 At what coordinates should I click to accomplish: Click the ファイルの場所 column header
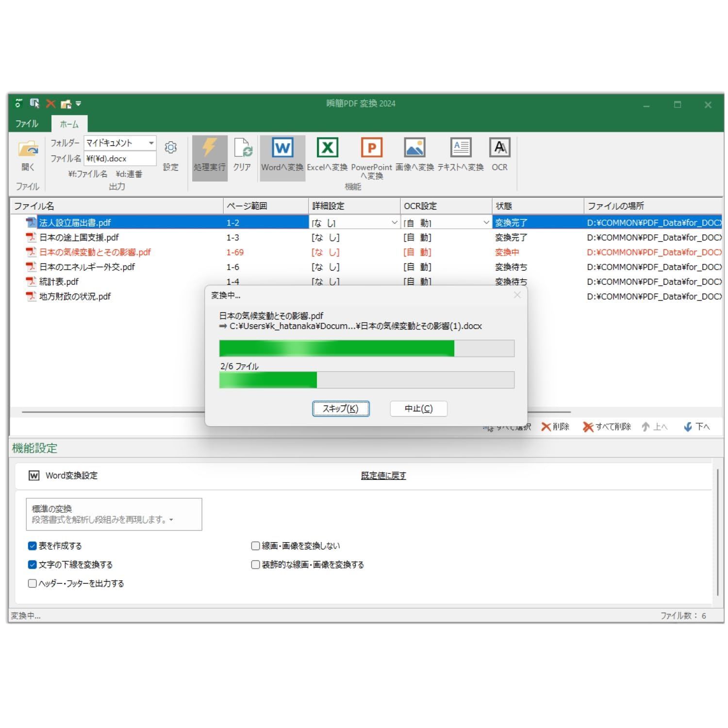(x=653, y=206)
